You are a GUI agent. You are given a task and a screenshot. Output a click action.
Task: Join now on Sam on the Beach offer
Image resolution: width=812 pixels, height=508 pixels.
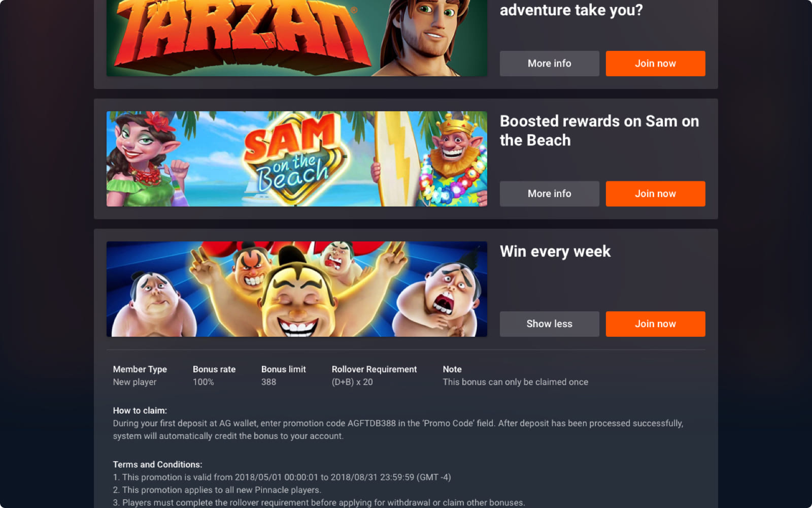point(655,194)
